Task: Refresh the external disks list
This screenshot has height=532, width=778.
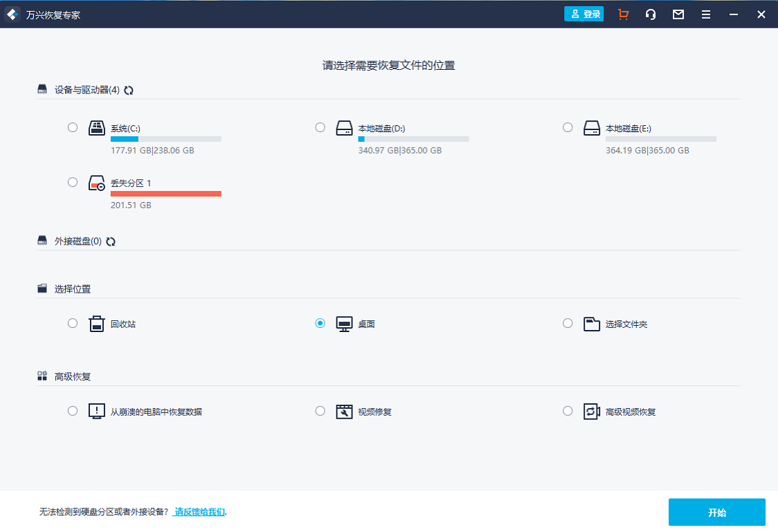Action: [111, 241]
